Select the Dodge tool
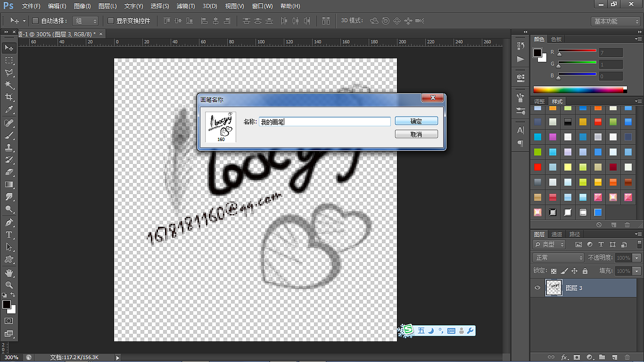Image resolution: width=644 pixels, height=362 pixels. coord(9,209)
